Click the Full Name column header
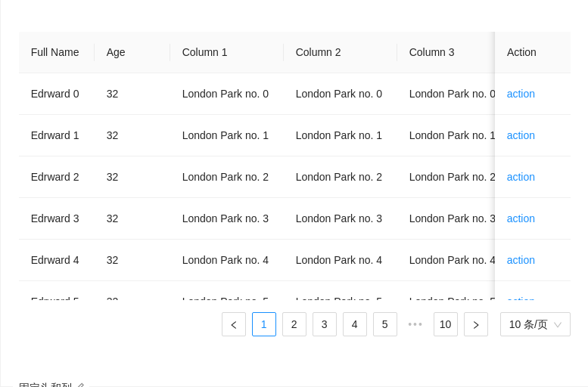Image resolution: width=588 pixels, height=387 pixels. (x=55, y=52)
